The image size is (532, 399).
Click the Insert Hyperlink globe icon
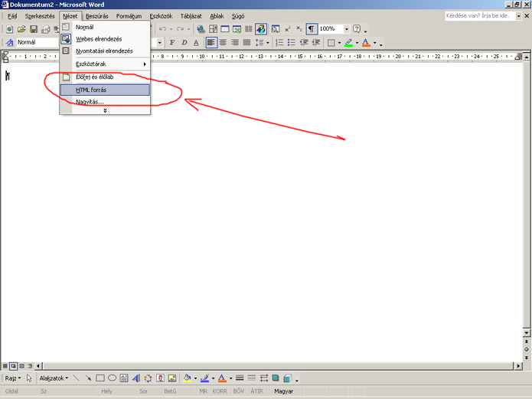(x=201, y=29)
